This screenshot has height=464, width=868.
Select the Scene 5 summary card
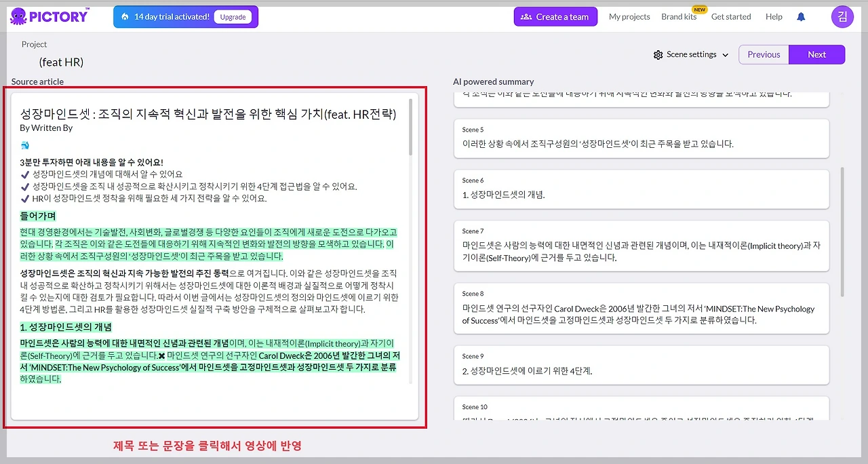click(642, 138)
